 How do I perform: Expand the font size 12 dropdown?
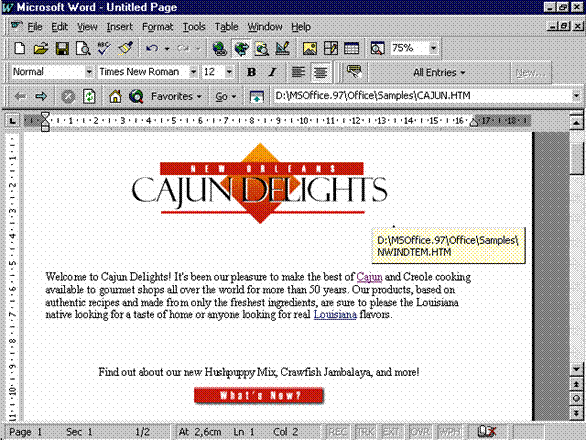(x=229, y=72)
